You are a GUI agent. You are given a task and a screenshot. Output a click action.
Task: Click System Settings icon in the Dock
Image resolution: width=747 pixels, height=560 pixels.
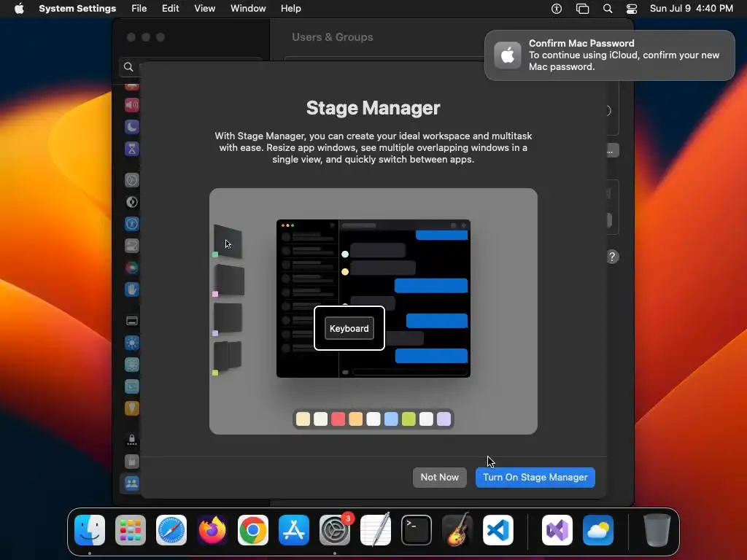coord(335,530)
